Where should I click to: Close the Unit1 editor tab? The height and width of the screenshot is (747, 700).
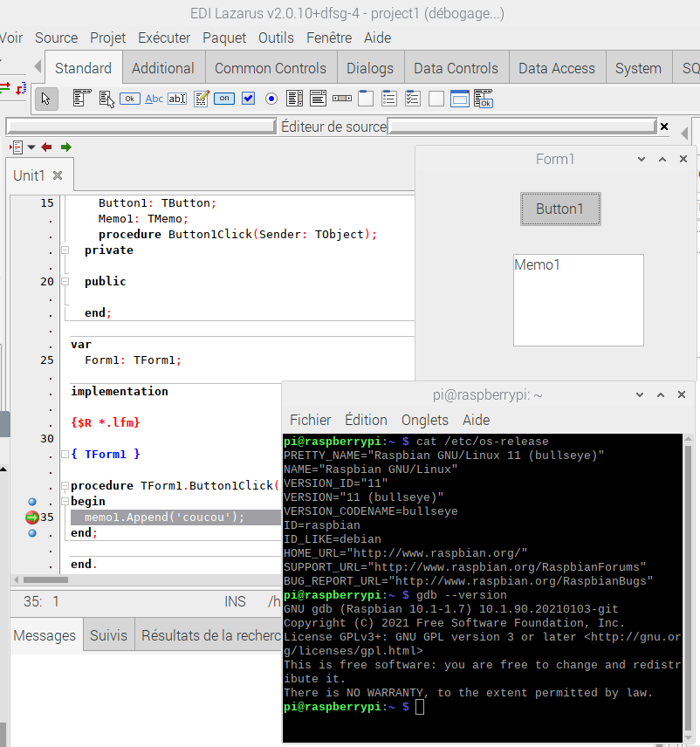coord(58,175)
